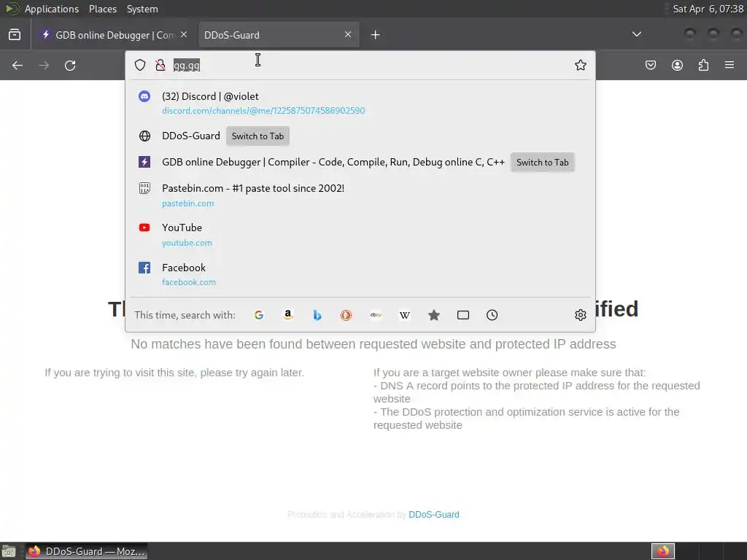The height and width of the screenshot is (560, 747).
Task: Open search settings gear
Action: (x=580, y=315)
